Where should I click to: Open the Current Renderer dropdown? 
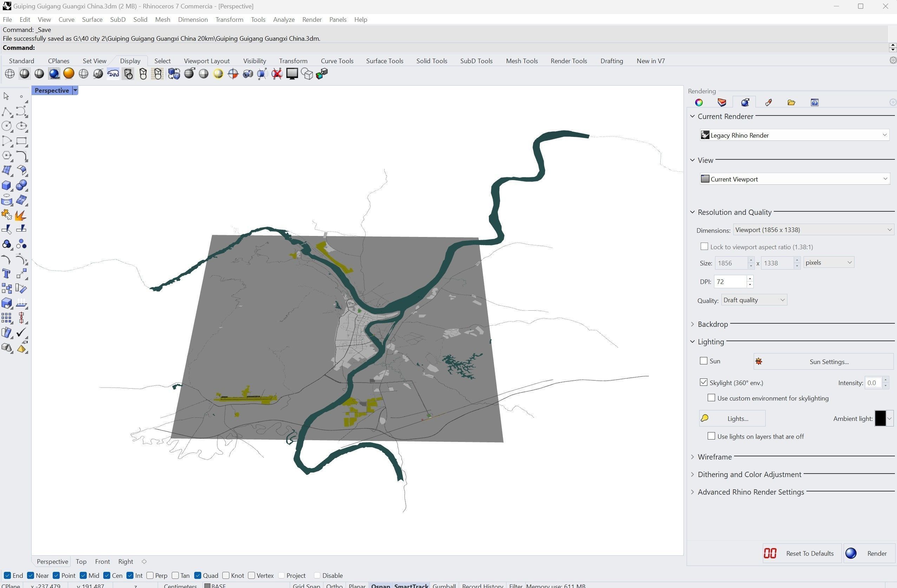coord(794,135)
